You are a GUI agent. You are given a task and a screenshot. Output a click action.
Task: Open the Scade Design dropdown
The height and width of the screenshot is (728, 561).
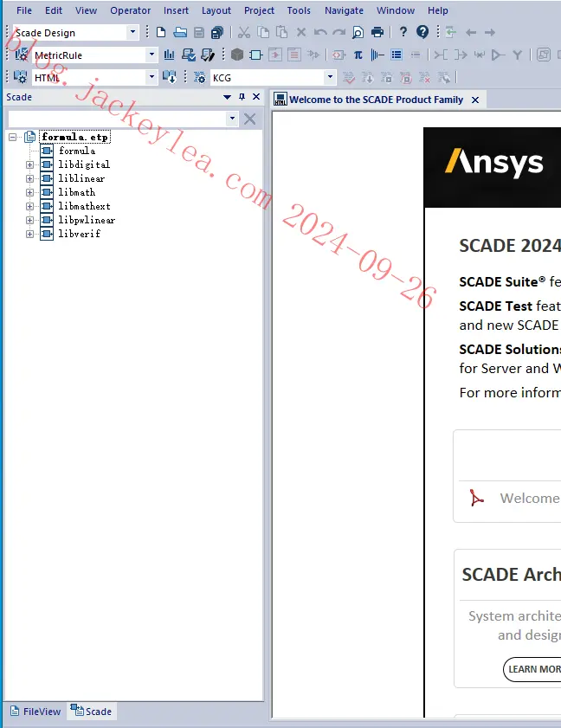click(x=132, y=32)
